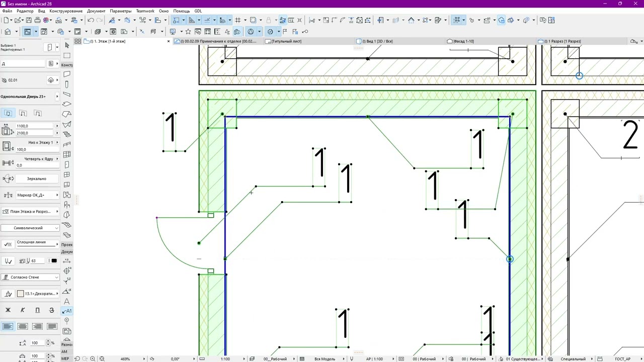This screenshot has height=362, width=644.
Task: Select the Column tool in toolbox
Action: point(67,84)
